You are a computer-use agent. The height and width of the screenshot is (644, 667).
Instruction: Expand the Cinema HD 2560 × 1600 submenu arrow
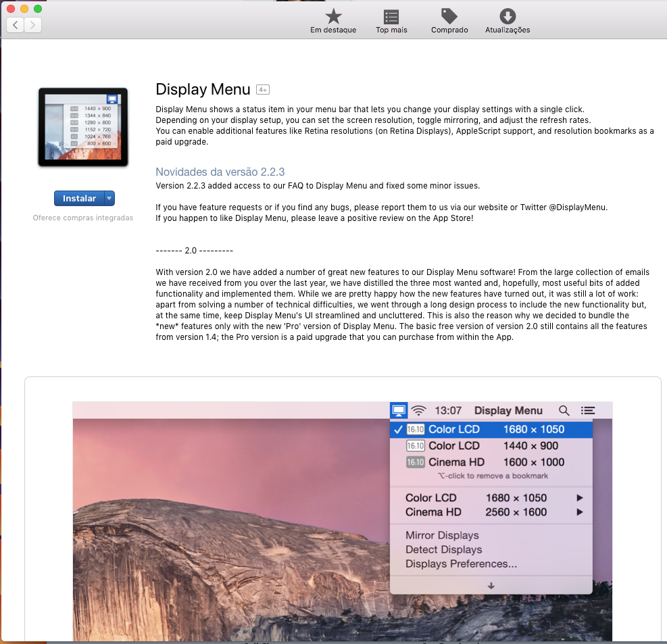pyautogui.click(x=579, y=512)
